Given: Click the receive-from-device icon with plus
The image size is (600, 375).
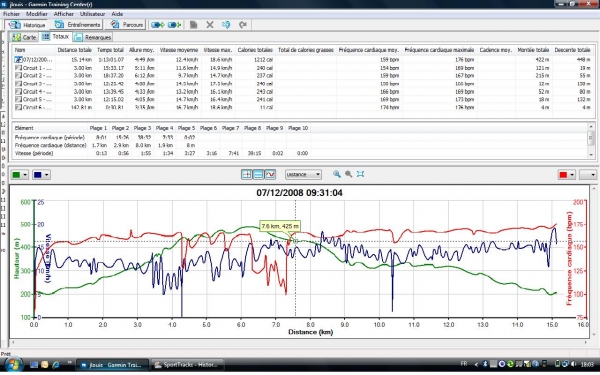Looking at the screenshot, I should (174, 25).
